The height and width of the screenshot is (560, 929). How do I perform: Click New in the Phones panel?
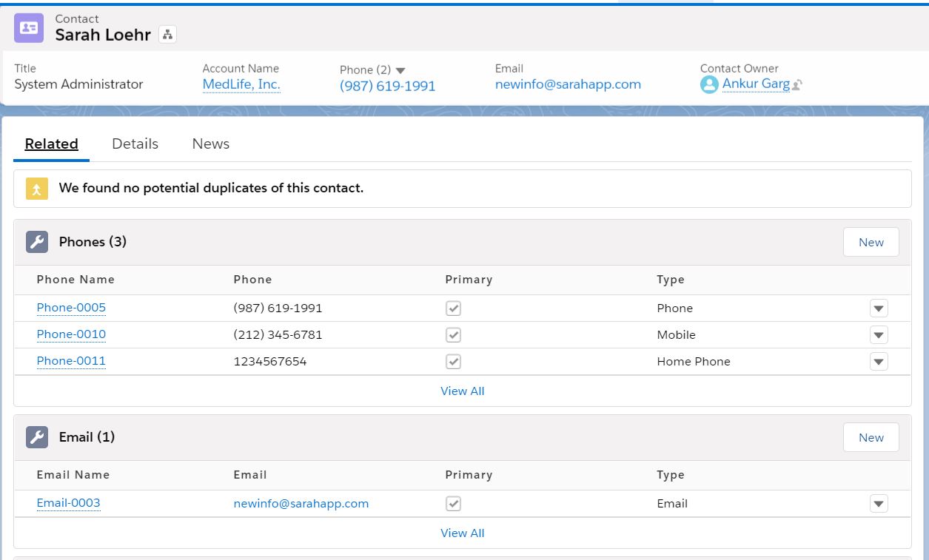(x=871, y=242)
